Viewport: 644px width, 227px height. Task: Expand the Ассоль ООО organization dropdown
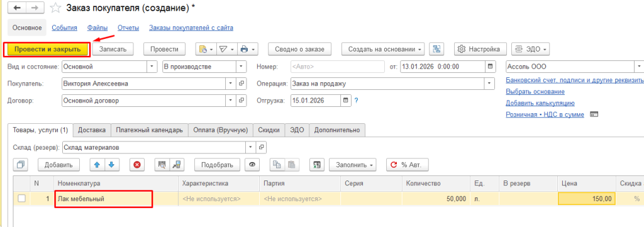pos(639,67)
